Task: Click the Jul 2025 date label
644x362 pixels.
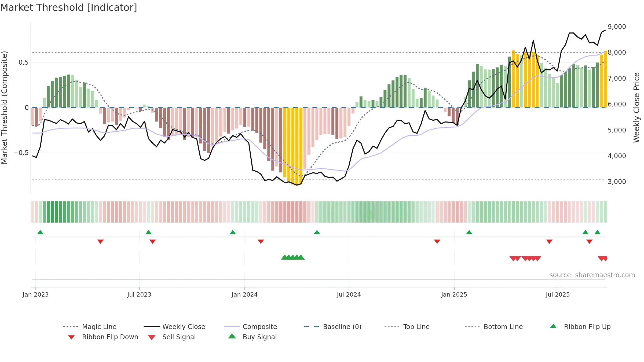Action: pos(558,295)
